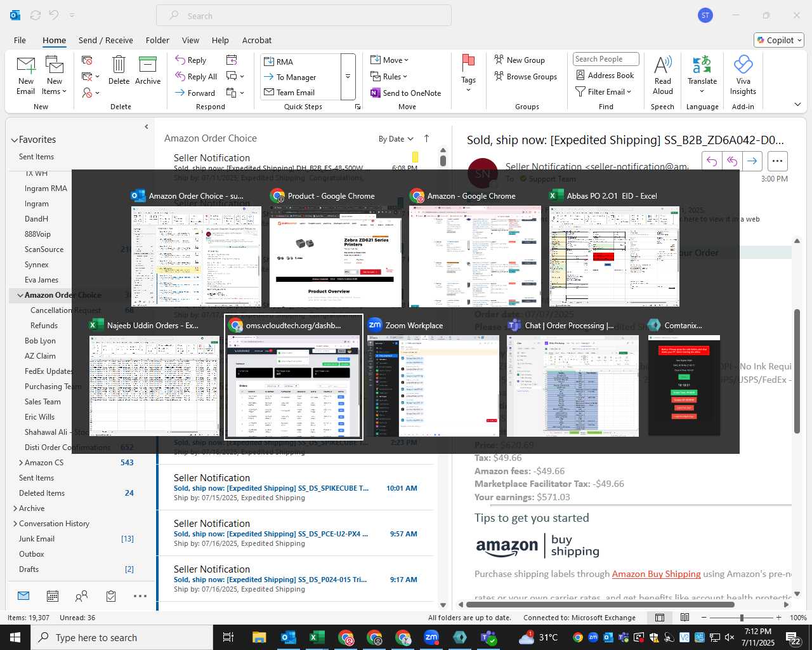Open the File menu
The height and width of the screenshot is (650, 812).
pyautogui.click(x=20, y=40)
